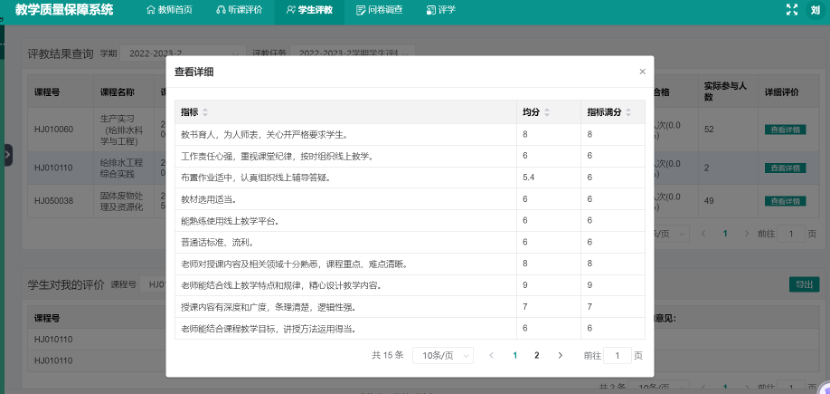Viewport: 830px width, 394px height.
Task: Open the 问卷调查 tab
Action: point(380,10)
